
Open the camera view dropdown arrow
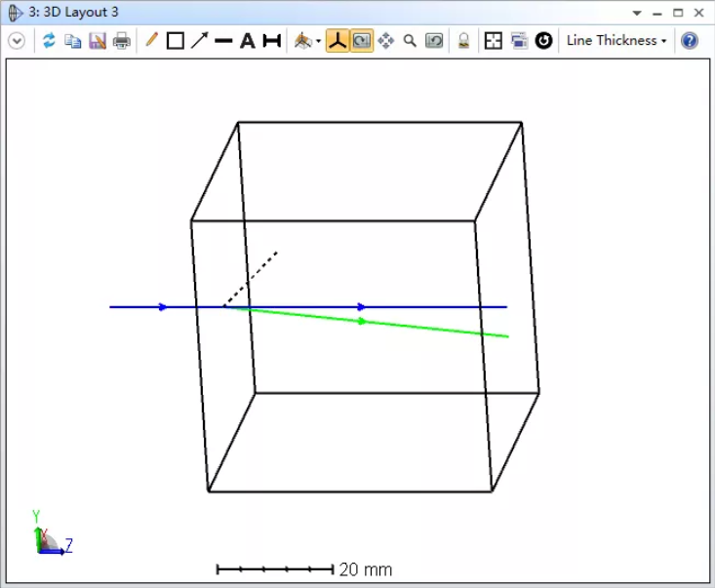[318, 42]
